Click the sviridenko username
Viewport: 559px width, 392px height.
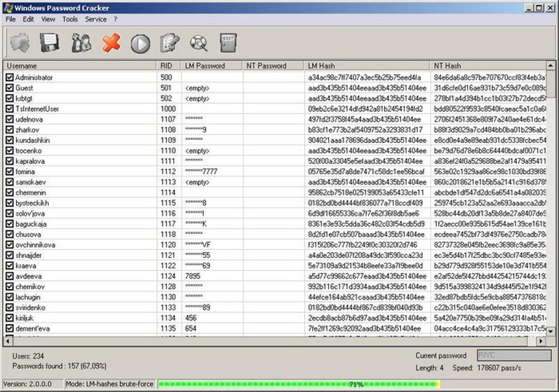(x=30, y=308)
